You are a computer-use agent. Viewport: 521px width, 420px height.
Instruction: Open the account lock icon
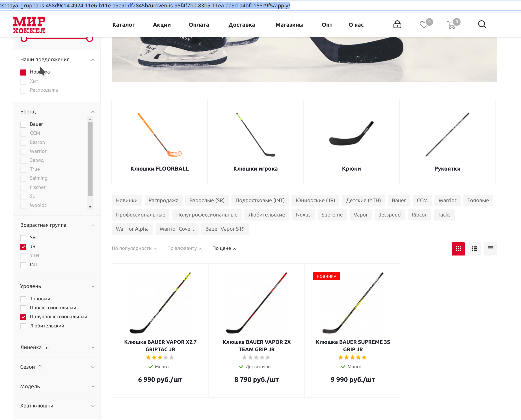pos(397,24)
